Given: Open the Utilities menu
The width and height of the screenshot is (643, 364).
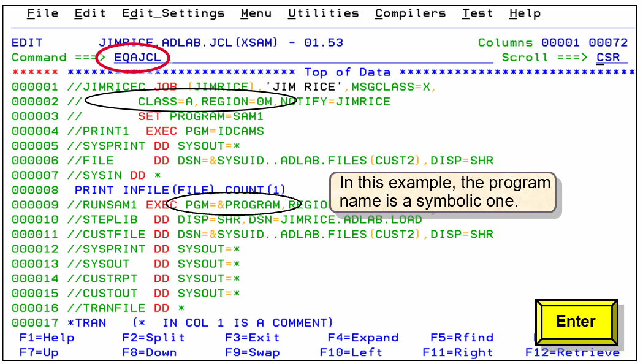Looking at the screenshot, I should (x=324, y=13).
